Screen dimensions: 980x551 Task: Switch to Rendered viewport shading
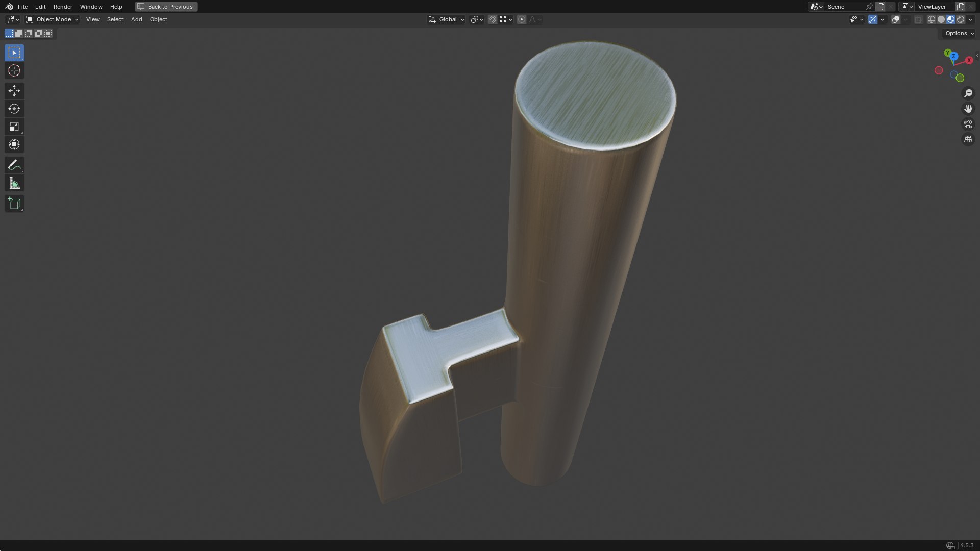pos(961,19)
